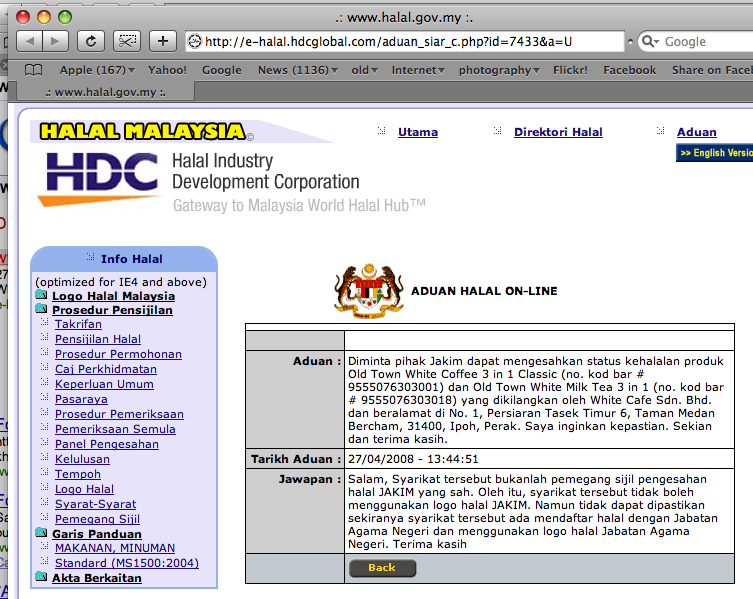
Task: Open the Pemeriksaan Semula link
Action: click(x=115, y=429)
